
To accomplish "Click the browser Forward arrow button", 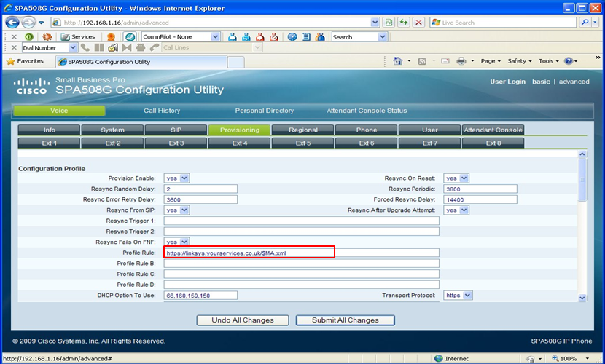I will [28, 23].
